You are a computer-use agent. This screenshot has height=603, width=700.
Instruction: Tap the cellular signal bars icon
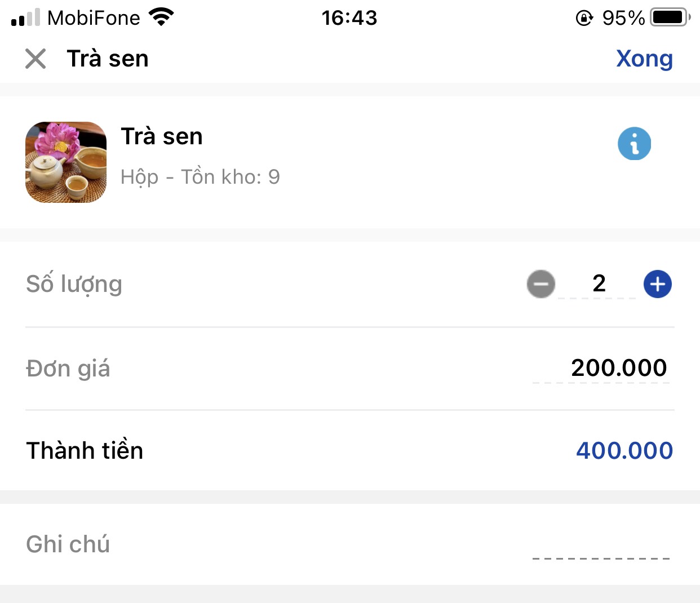tap(26, 17)
